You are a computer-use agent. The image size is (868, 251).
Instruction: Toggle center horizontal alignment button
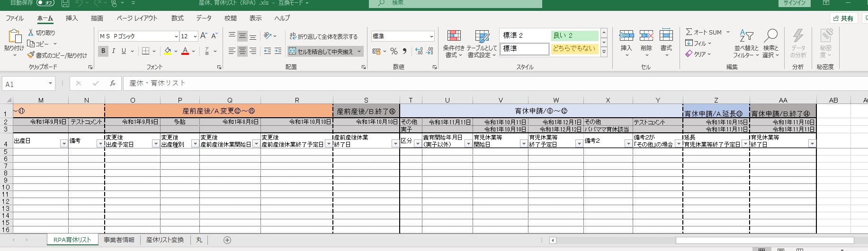click(242, 51)
